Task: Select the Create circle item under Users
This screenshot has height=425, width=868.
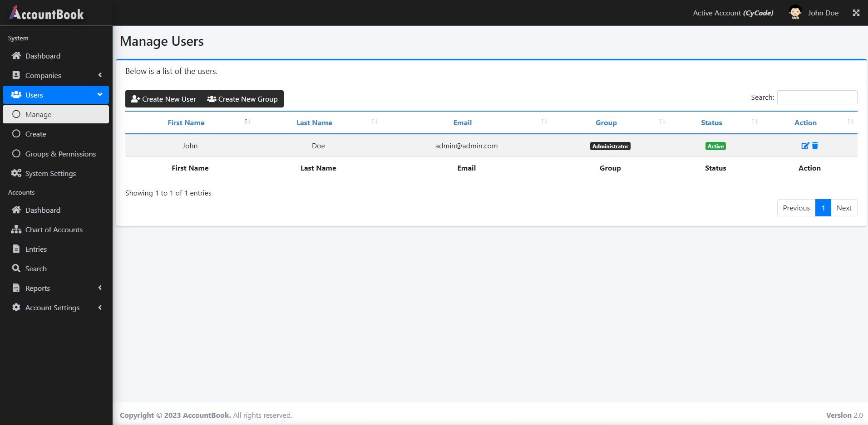Action: click(56, 134)
